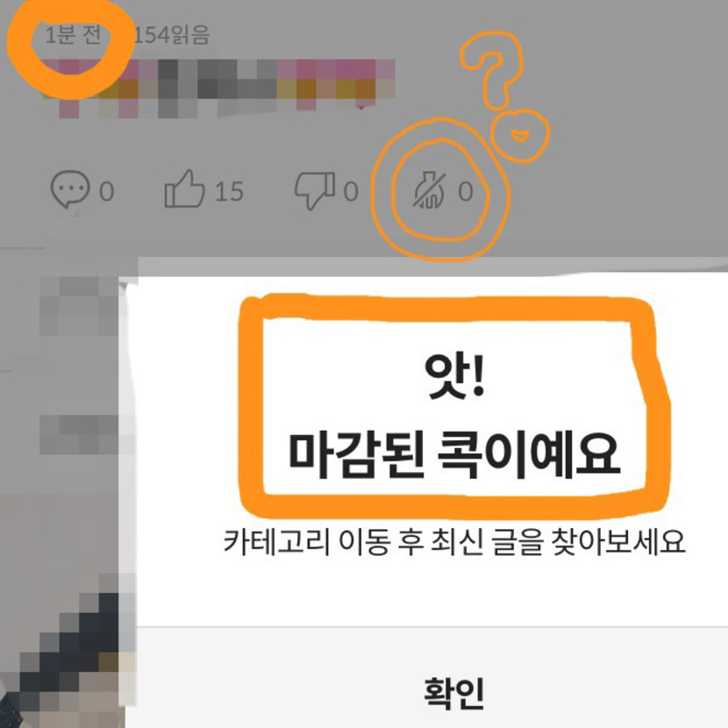Click the '1분 전' timestamp label
The width and height of the screenshot is (728, 728).
click(73, 35)
